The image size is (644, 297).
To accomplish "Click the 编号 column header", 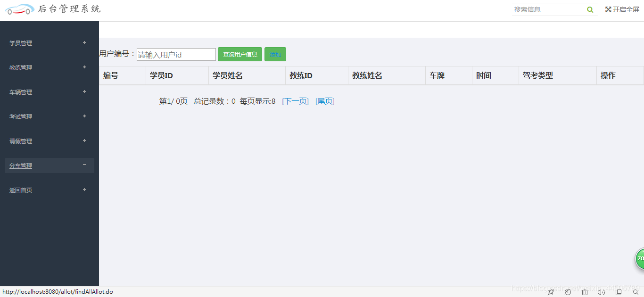I will (x=123, y=75).
